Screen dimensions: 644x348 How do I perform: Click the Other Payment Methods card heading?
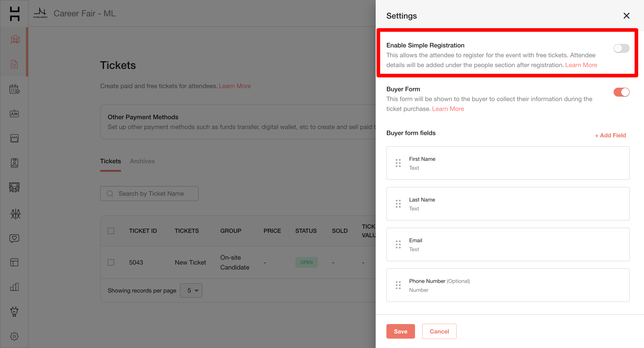143,117
